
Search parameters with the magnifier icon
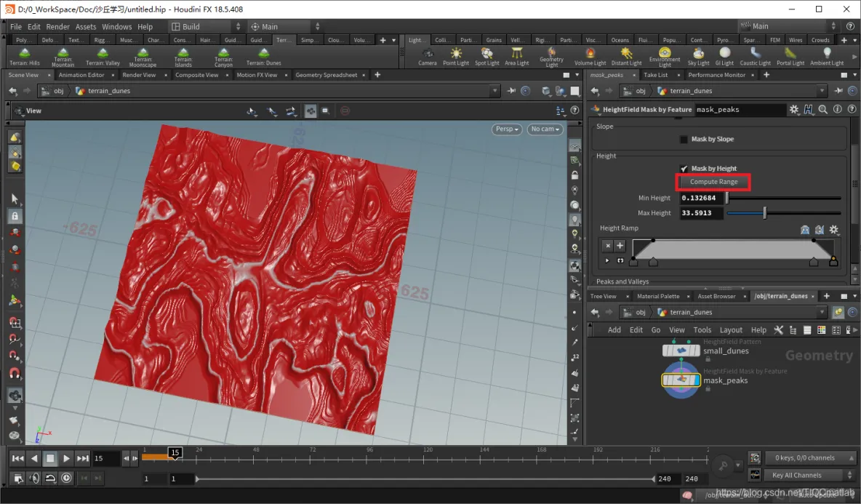pos(822,109)
